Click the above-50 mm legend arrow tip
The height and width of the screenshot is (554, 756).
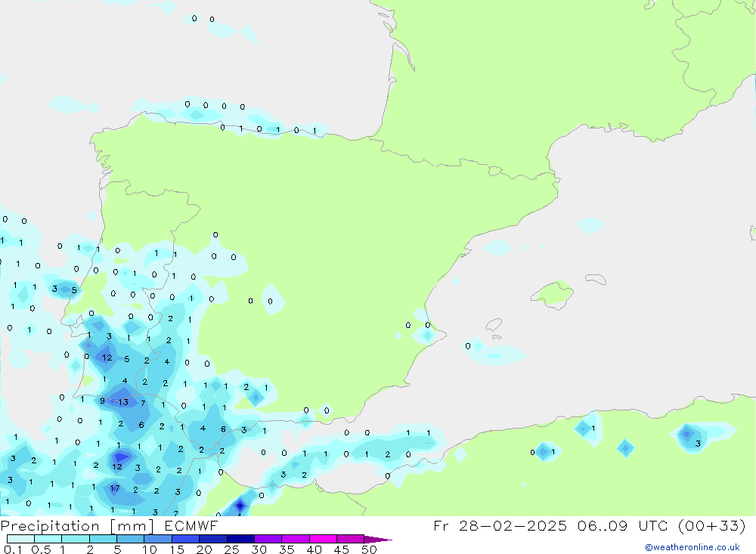[x=378, y=540]
